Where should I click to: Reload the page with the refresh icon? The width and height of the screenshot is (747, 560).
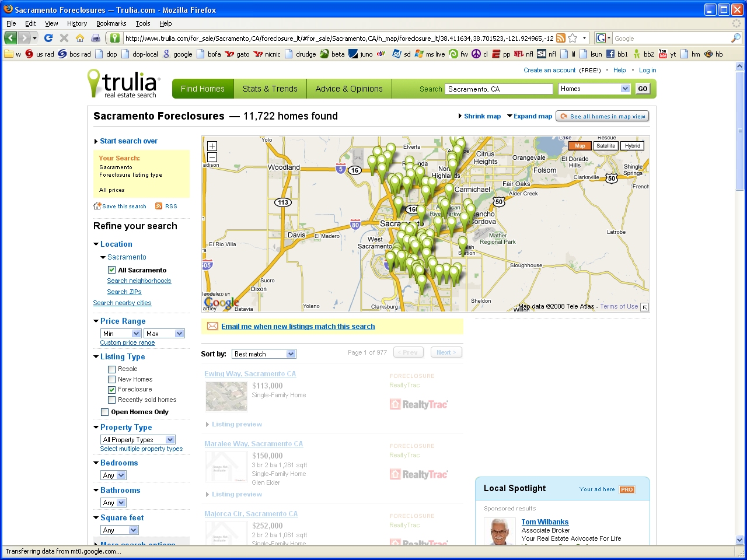(x=48, y=38)
